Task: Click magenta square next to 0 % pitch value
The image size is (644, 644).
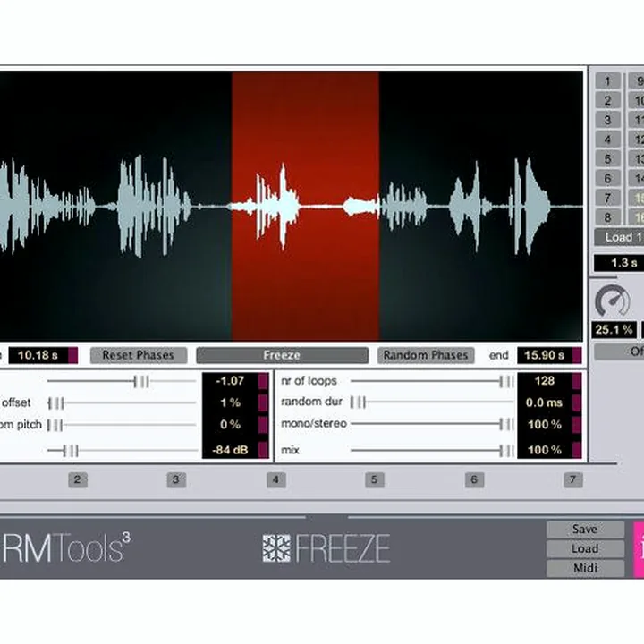Action: [263, 424]
